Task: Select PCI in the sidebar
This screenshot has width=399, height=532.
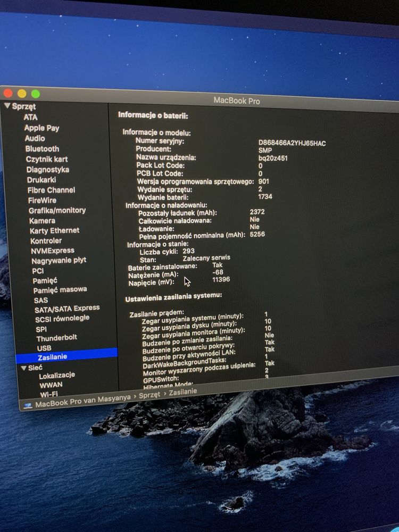Action: [38, 271]
